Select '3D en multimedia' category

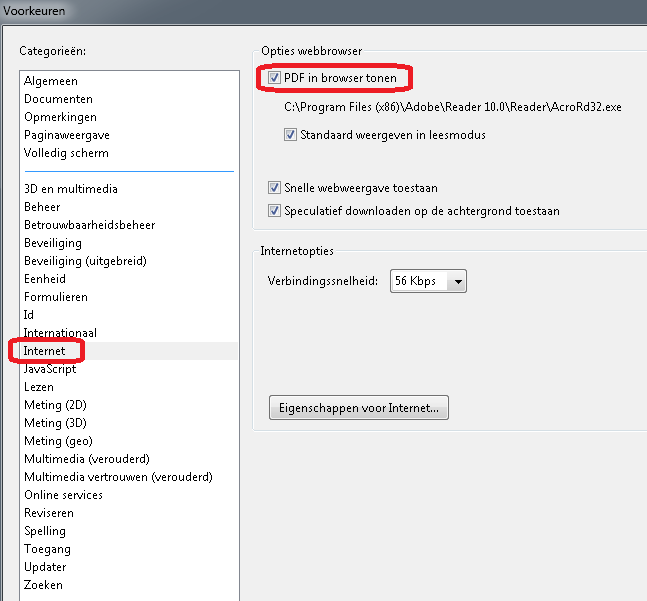[x=71, y=189]
